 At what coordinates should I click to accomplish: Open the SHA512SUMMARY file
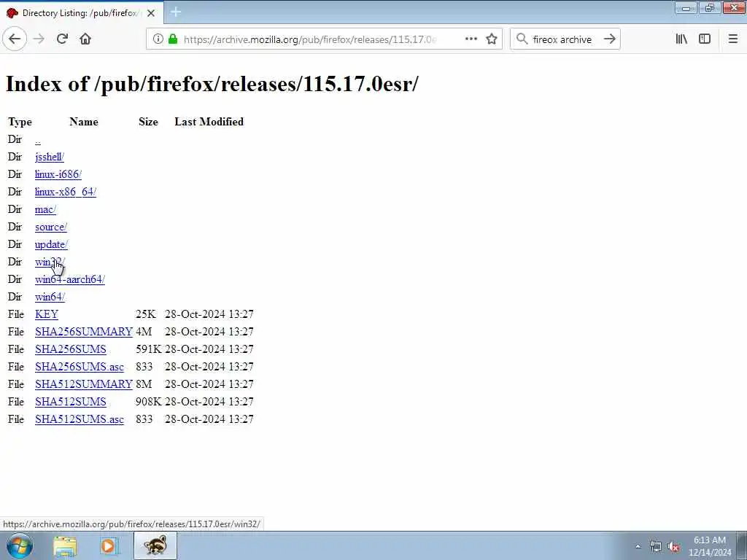(x=84, y=384)
